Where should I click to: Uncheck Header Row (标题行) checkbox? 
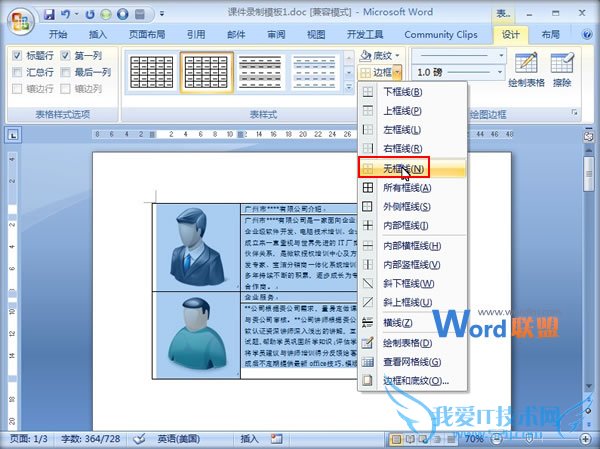[17, 56]
